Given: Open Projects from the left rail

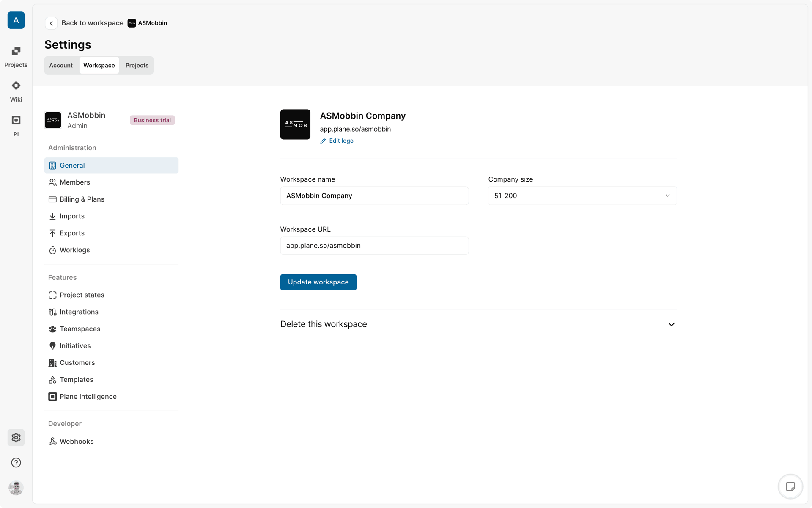Looking at the screenshot, I should tap(16, 57).
